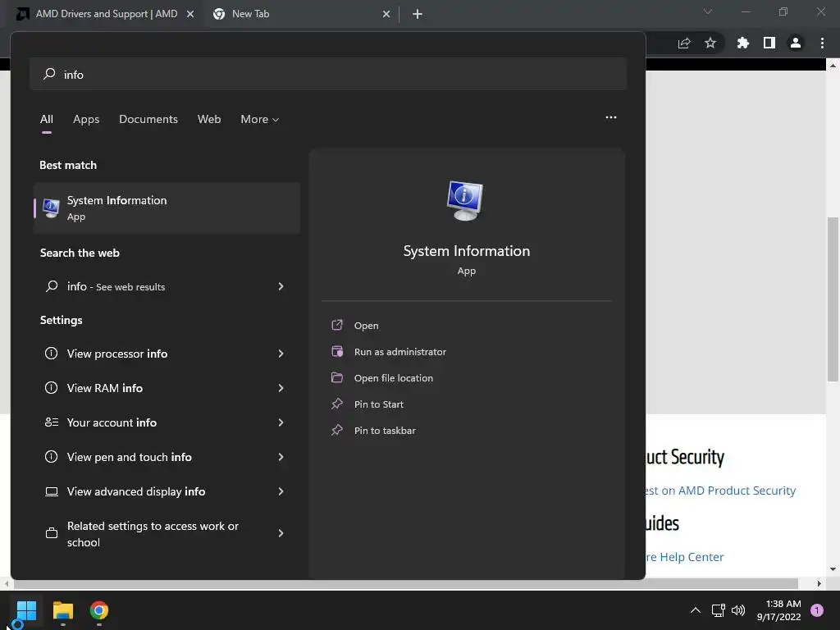Toggle Chrome side panel icon
The height and width of the screenshot is (630, 840).
point(769,43)
